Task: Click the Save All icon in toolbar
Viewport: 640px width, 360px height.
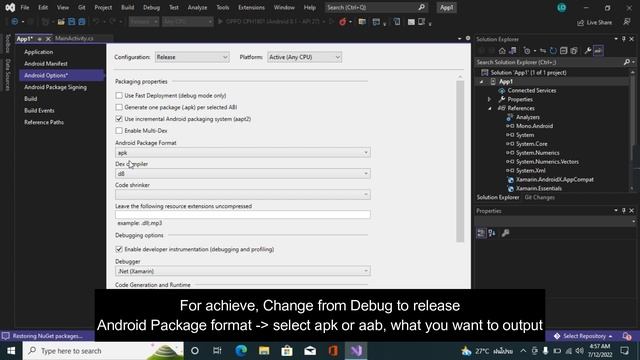Action: [x=82, y=22]
